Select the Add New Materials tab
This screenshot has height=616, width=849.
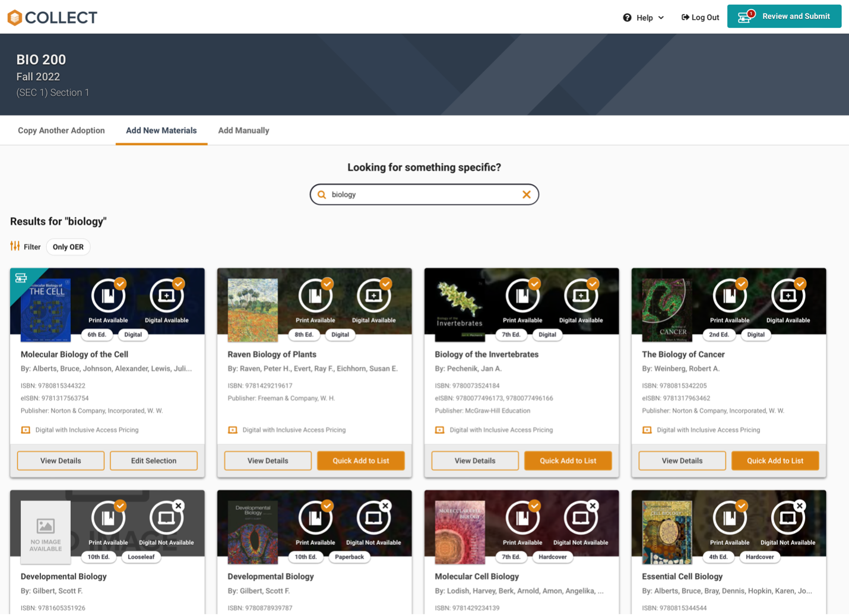[161, 131]
